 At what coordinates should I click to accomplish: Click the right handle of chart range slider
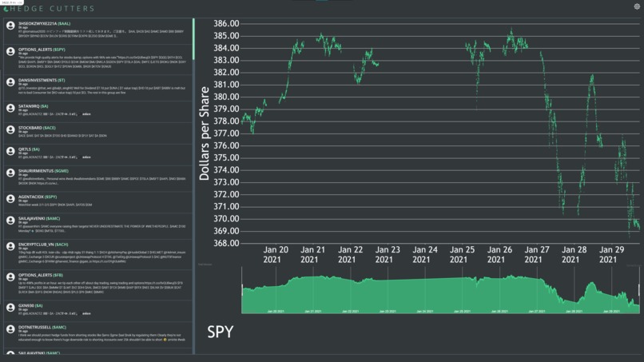pyautogui.click(x=639, y=290)
